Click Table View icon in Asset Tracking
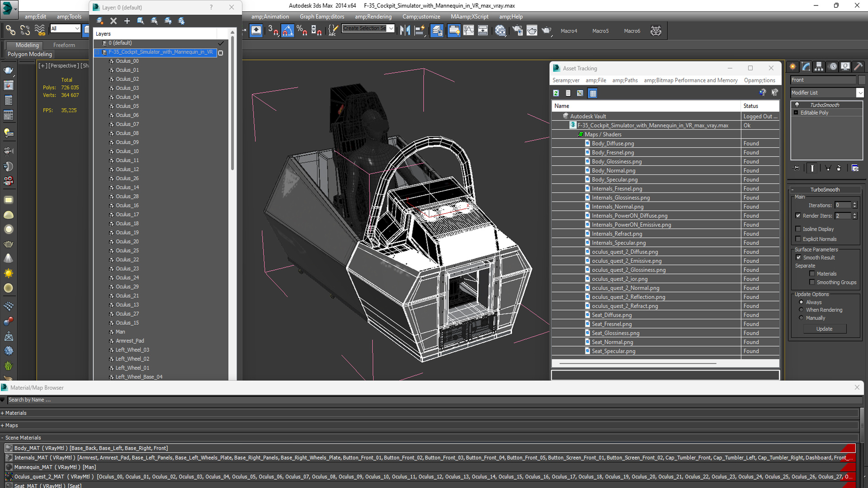The width and height of the screenshot is (868, 488). click(593, 93)
